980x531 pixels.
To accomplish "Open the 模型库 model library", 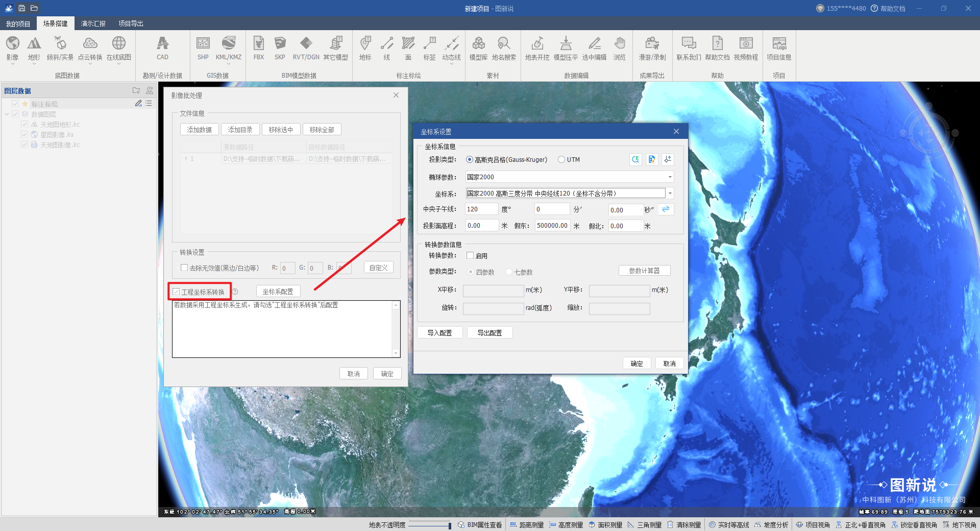I will [478, 49].
